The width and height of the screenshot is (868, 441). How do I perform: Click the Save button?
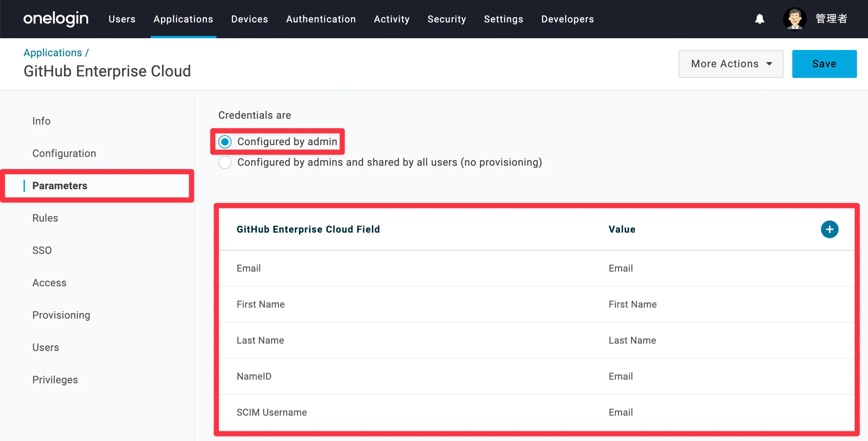pyautogui.click(x=824, y=64)
